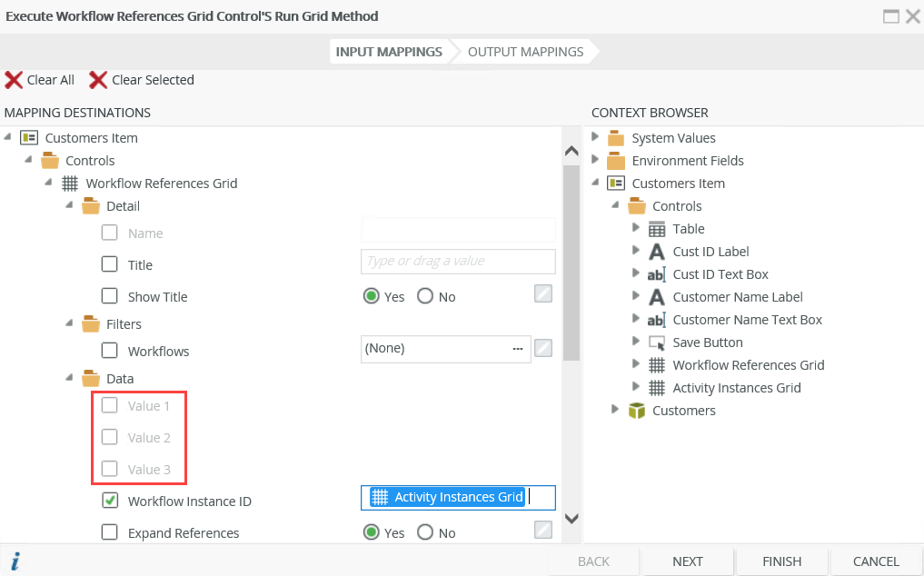Open the Workflows value picker ellipsis
924x576 pixels.
point(517,348)
